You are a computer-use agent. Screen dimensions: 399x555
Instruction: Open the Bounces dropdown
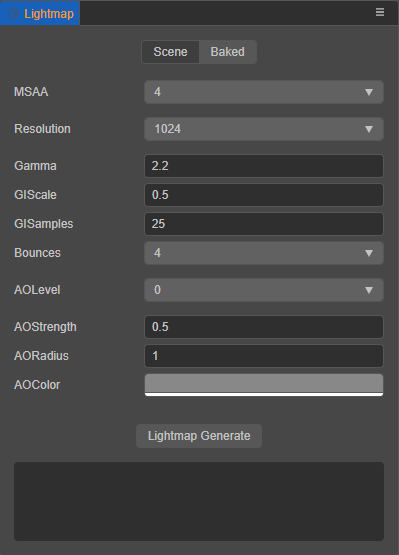264,253
